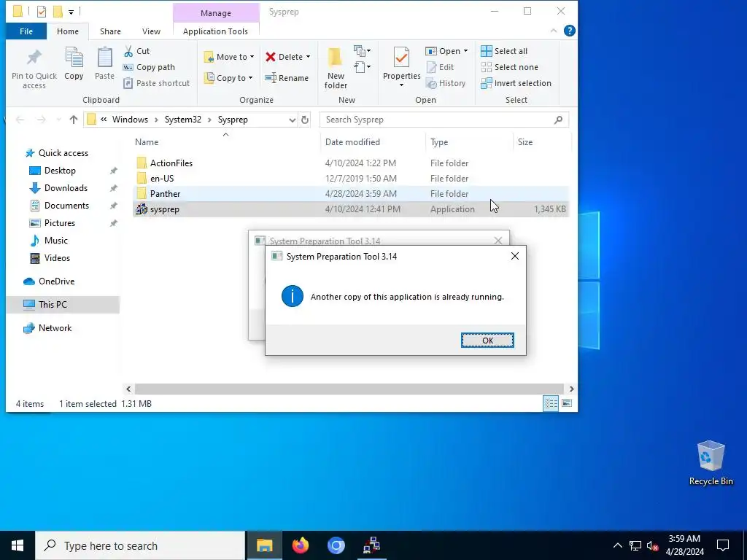Open the File menu tab
The width and height of the screenshot is (747, 560).
coord(26,31)
